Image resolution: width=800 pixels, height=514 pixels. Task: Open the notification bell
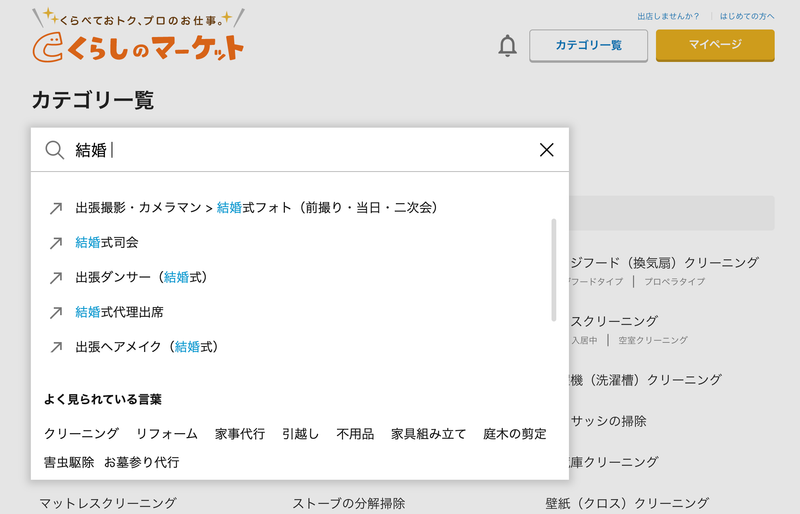point(507,46)
